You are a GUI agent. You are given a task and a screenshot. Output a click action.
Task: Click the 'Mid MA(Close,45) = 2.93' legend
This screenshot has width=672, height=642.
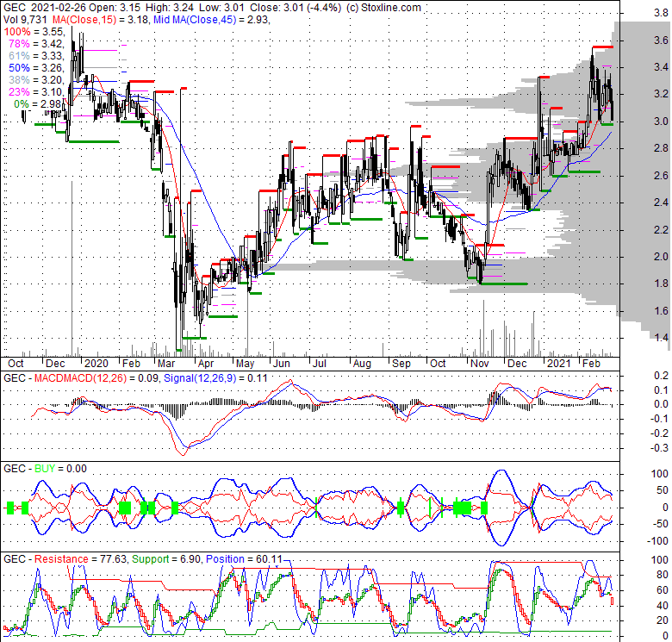[212, 19]
